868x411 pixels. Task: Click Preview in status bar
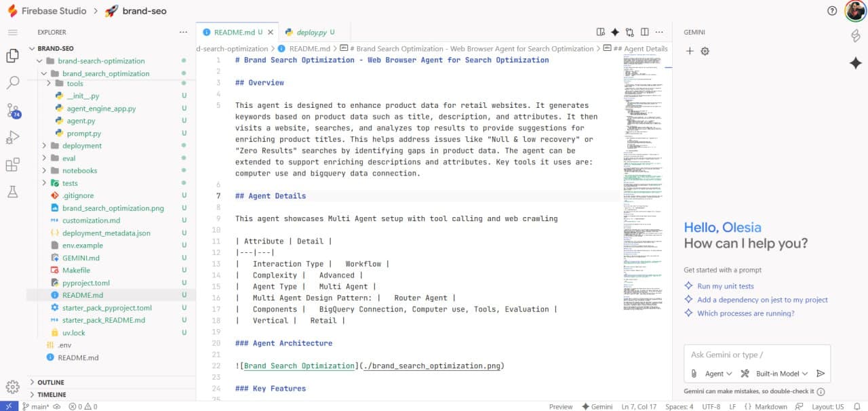tap(561, 406)
